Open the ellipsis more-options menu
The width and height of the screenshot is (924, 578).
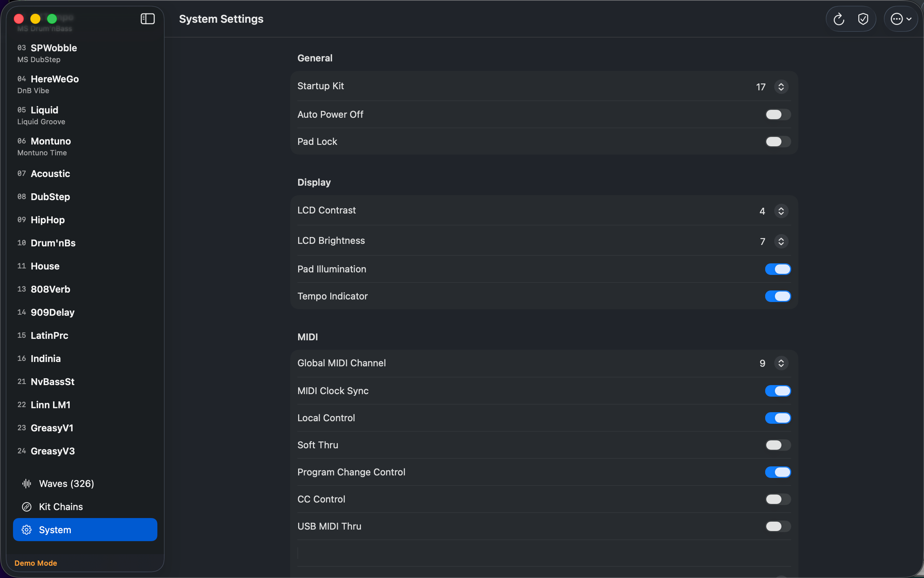point(901,19)
